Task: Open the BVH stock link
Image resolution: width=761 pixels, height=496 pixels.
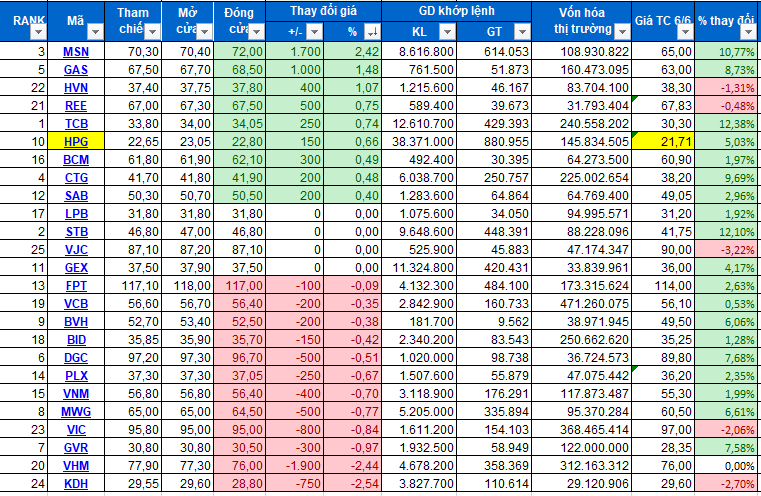Action: [x=76, y=321]
